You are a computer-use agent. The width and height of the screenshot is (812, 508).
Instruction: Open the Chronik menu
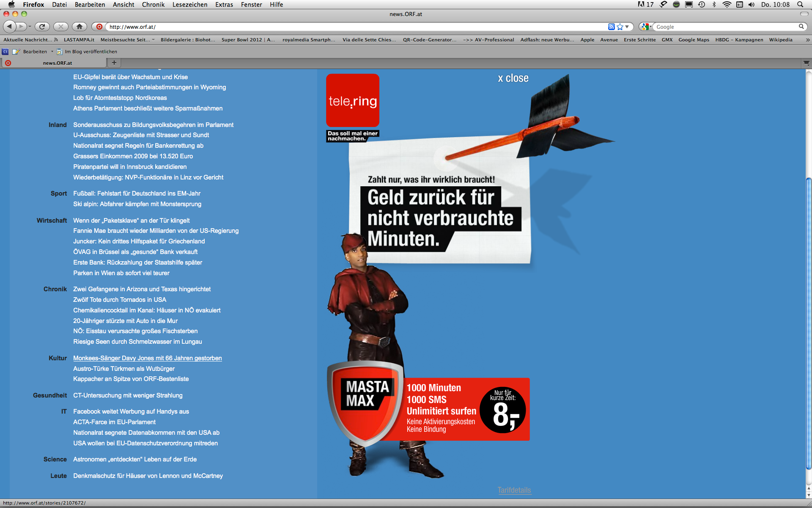pos(153,4)
